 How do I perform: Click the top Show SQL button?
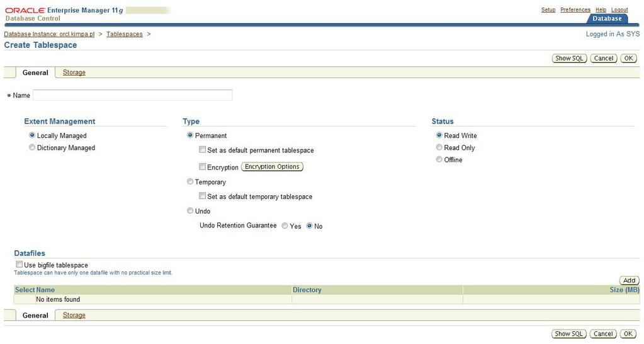tap(569, 59)
